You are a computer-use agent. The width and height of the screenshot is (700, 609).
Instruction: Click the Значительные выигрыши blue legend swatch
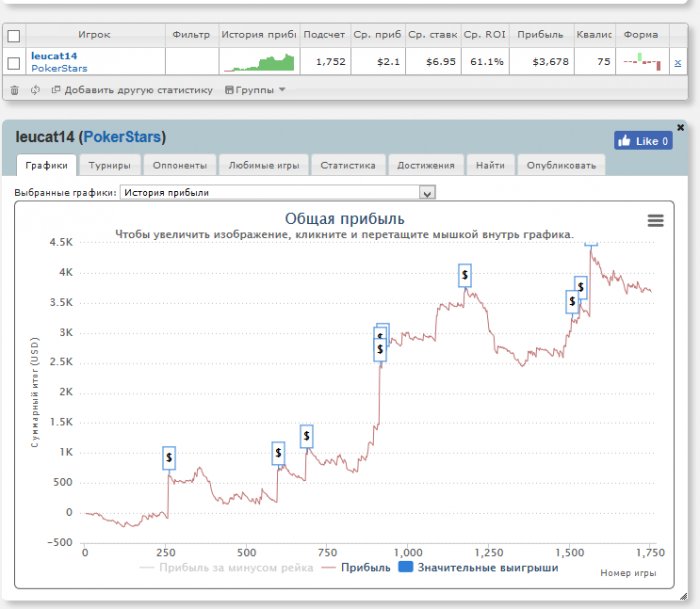(x=406, y=567)
